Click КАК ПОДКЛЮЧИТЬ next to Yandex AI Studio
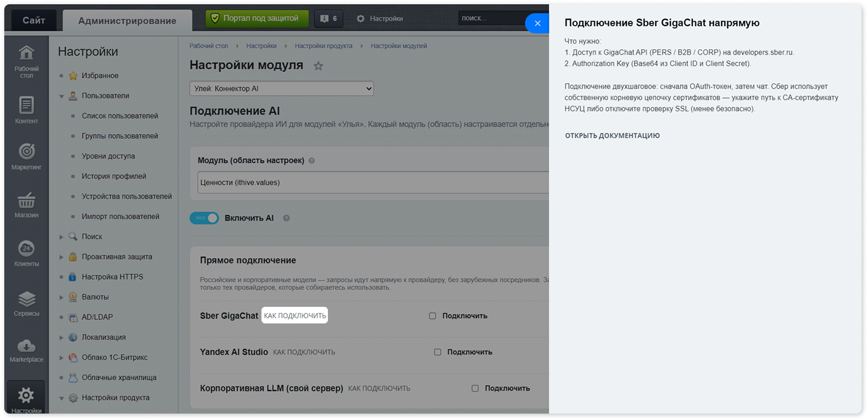The height and width of the screenshot is (420, 868). tap(304, 352)
